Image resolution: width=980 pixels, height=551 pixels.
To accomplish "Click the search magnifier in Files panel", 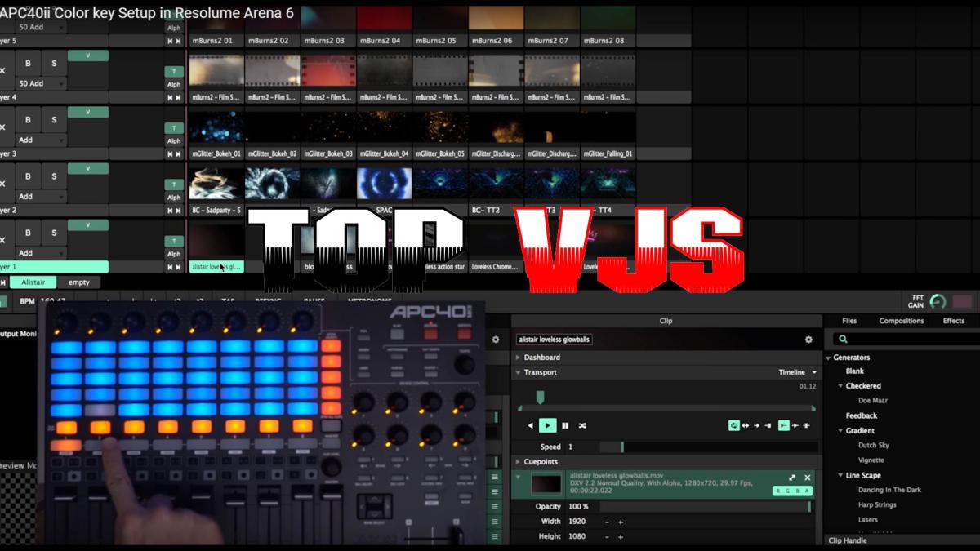I will pos(843,340).
